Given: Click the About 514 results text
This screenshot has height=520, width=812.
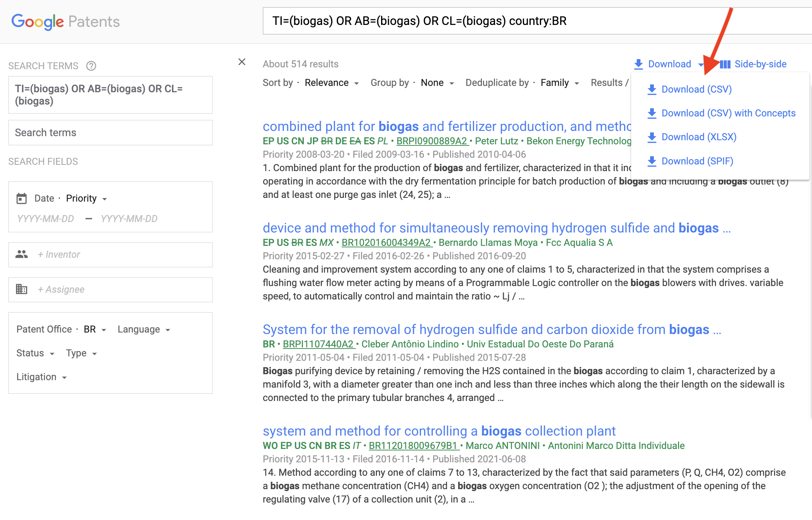Looking at the screenshot, I should [x=300, y=64].
